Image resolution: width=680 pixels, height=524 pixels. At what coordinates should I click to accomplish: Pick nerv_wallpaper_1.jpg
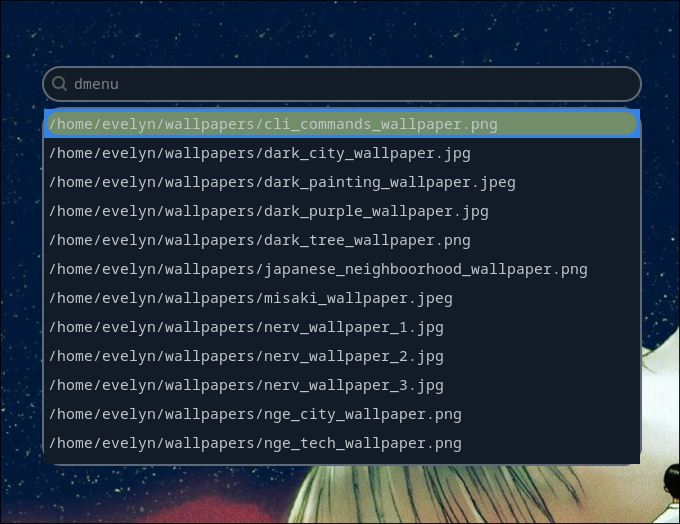[246, 328]
